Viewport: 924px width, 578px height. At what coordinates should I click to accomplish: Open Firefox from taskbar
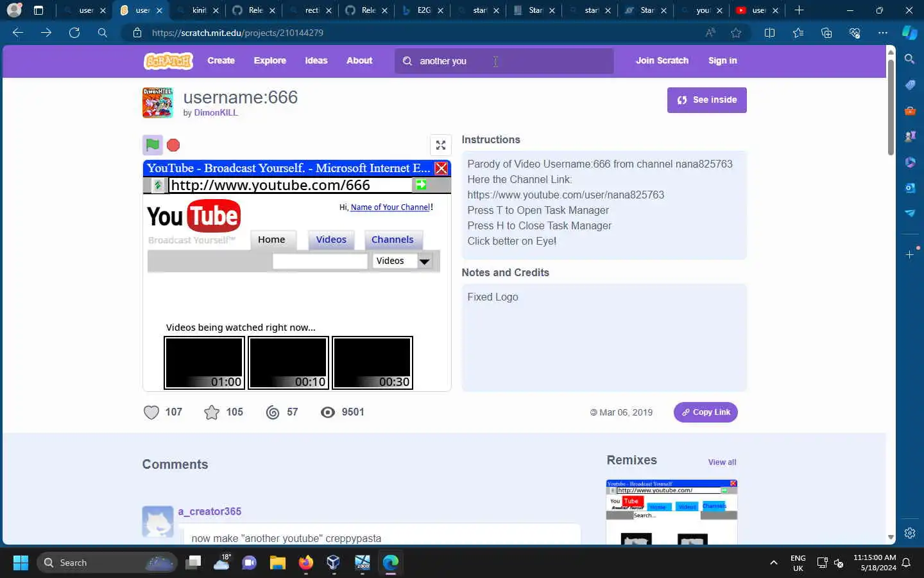(x=305, y=563)
